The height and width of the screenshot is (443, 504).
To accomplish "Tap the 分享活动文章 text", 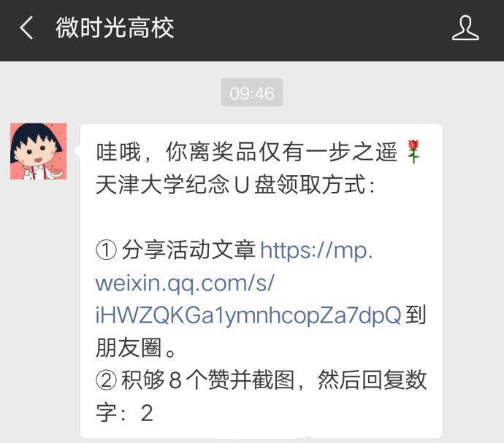I will pyautogui.click(x=188, y=250).
